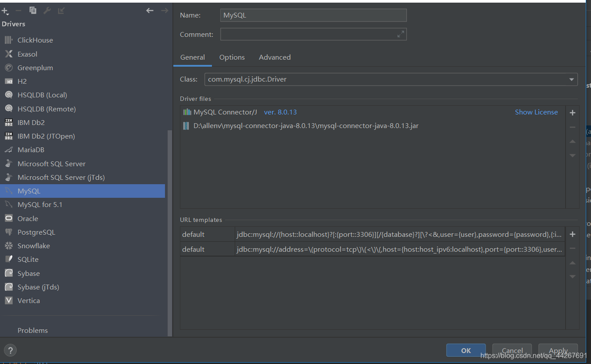Select MySQL for 5.1 driver
The width and height of the screenshot is (591, 364).
[x=82, y=204]
